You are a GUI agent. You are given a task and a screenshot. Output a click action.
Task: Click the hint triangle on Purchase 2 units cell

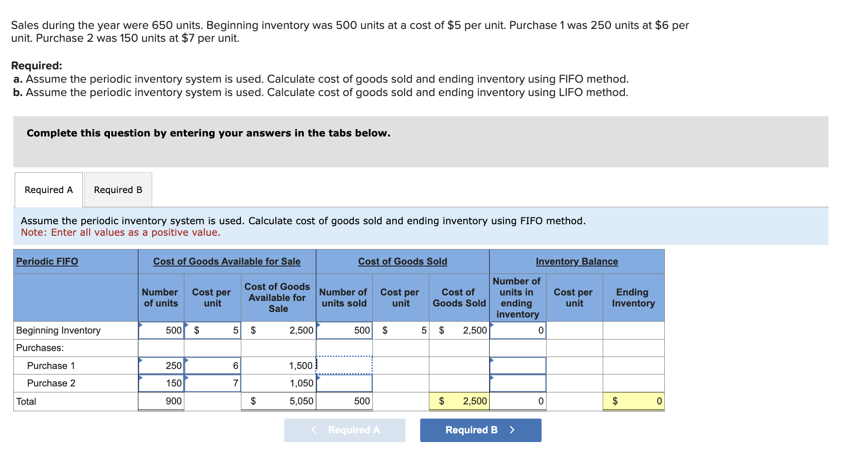tap(141, 378)
